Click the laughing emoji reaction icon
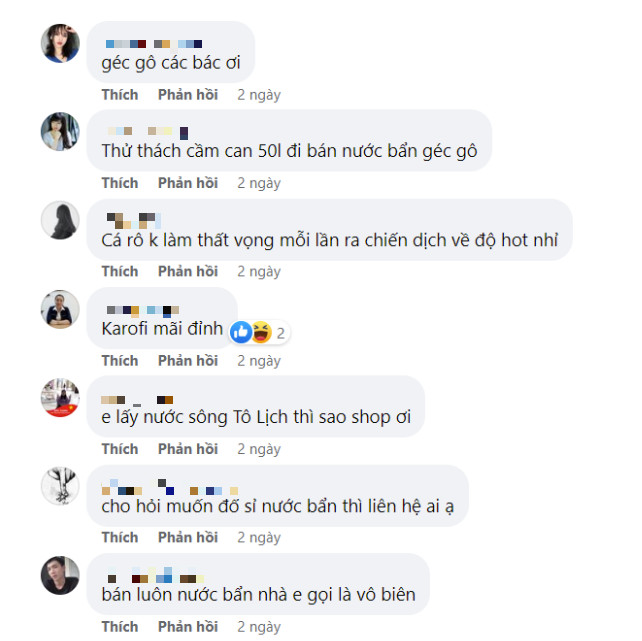 [x=262, y=332]
